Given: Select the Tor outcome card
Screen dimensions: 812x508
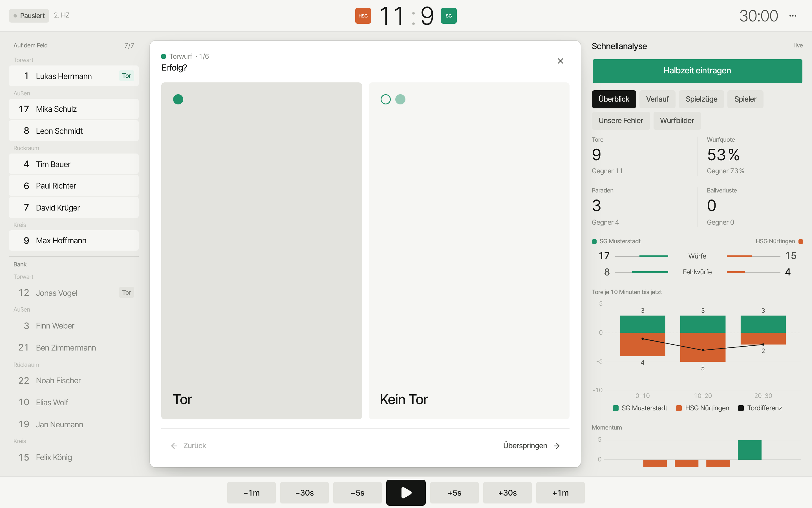Looking at the screenshot, I should pos(261,251).
